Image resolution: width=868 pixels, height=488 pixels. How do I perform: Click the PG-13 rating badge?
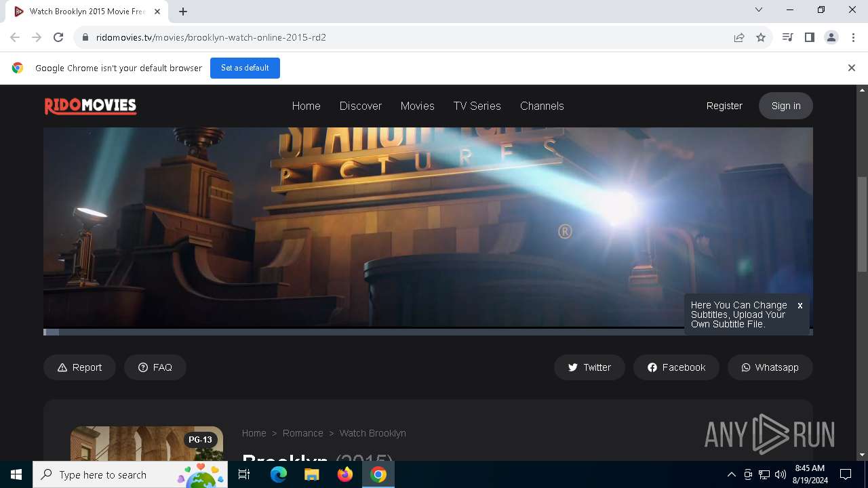pos(200,440)
